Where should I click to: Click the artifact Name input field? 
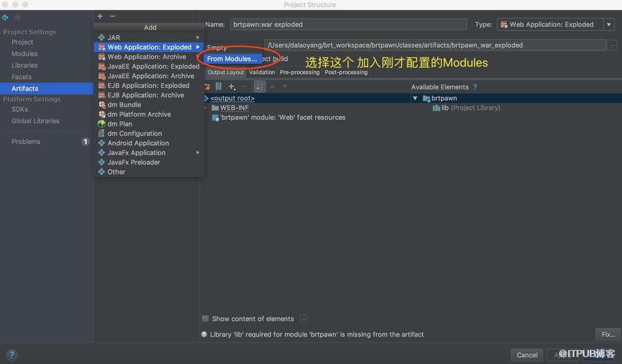[348, 24]
